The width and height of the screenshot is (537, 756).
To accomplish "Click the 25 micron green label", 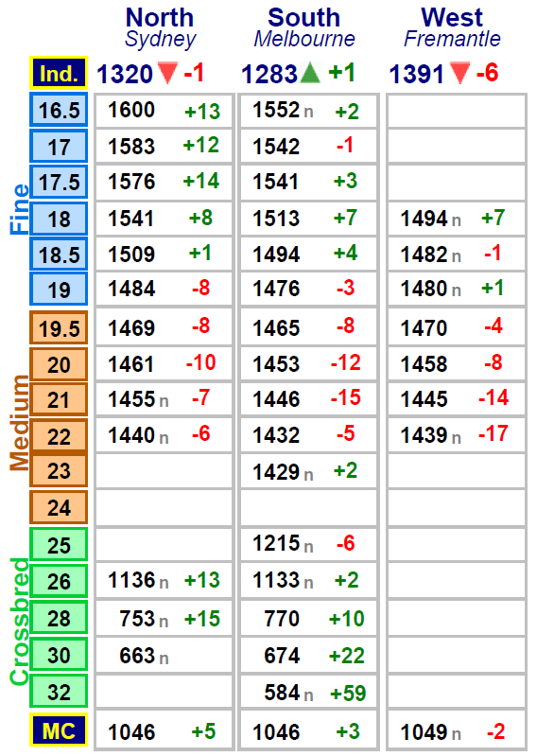I will pyautogui.click(x=59, y=545).
